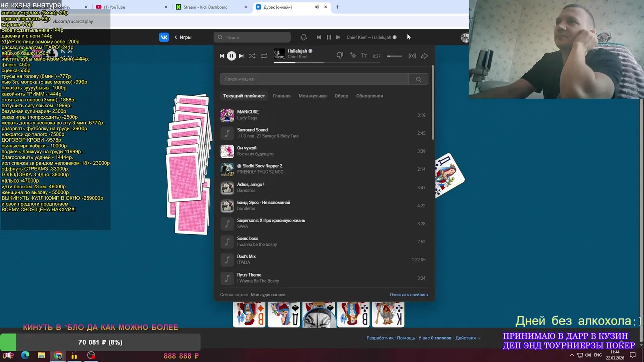
Task: Switch the ENG input language
Action: pyautogui.click(x=598, y=355)
